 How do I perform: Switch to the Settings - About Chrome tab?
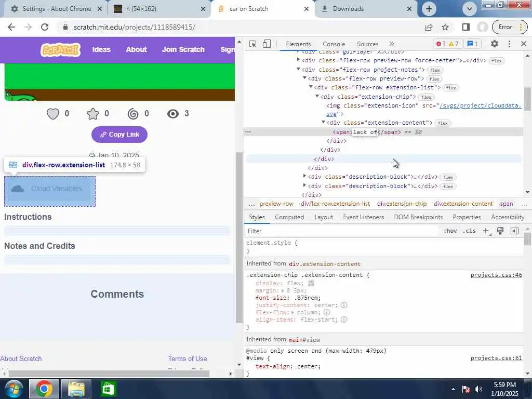pyautogui.click(x=57, y=9)
